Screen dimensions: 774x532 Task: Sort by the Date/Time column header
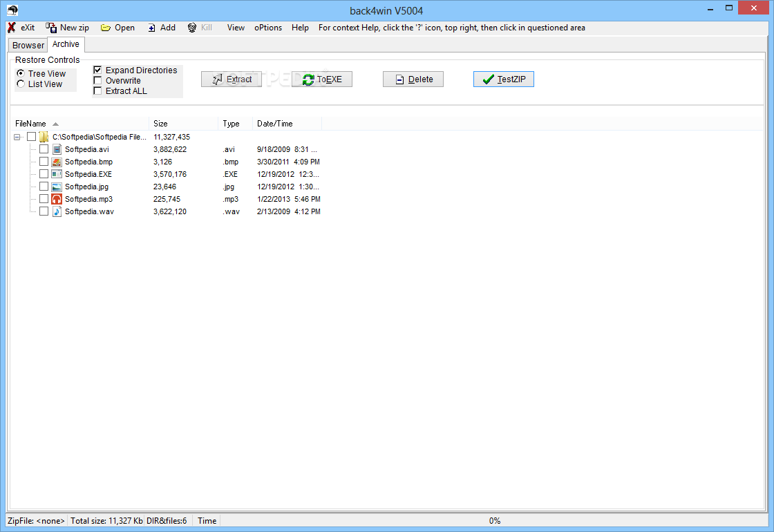pyautogui.click(x=287, y=124)
